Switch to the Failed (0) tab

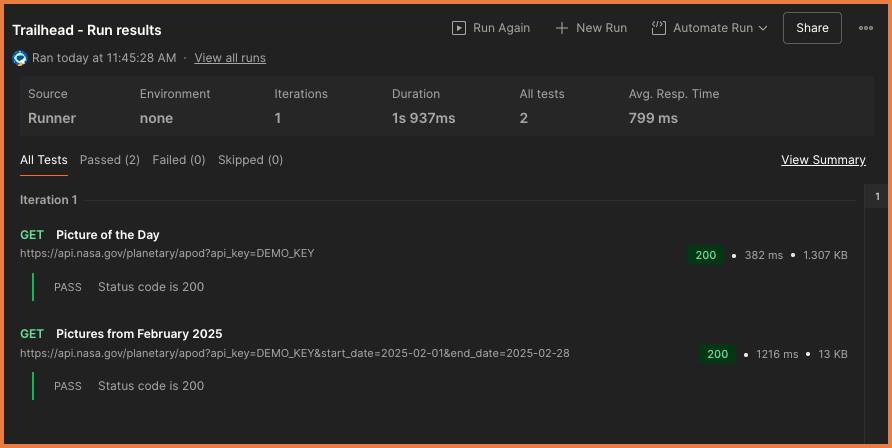tap(179, 160)
